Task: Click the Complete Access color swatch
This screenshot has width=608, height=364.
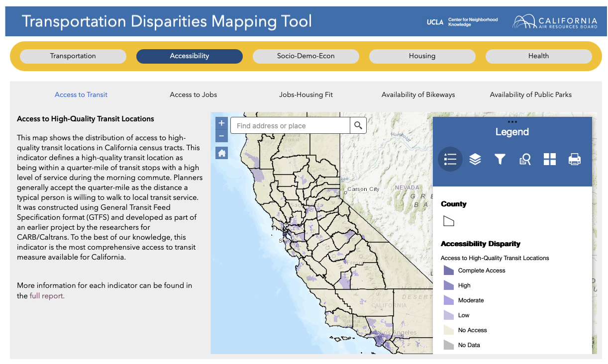Action: coord(449,271)
